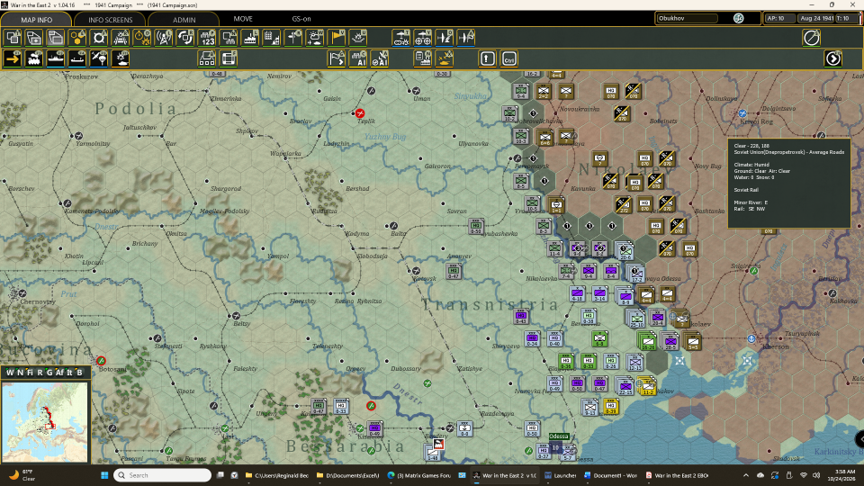Open the Windows Start menu
864x486 pixels.
click(104, 475)
